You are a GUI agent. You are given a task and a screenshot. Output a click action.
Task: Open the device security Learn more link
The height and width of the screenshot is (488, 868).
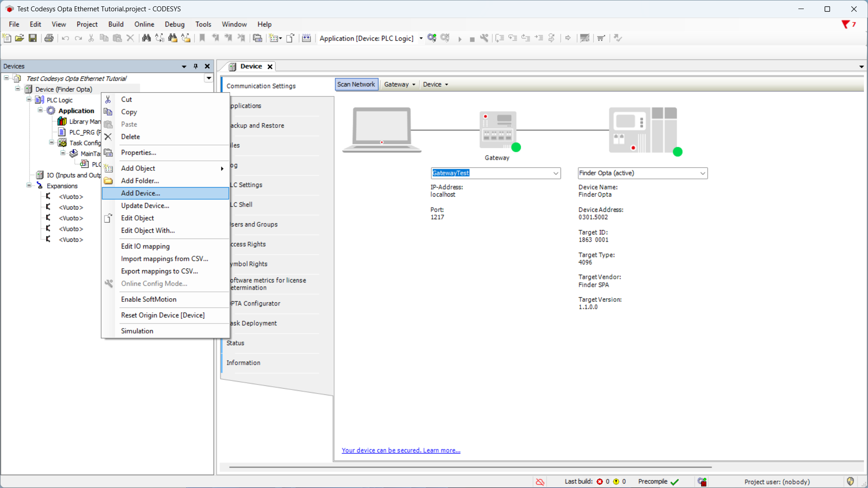pyautogui.click(x=401, y=450)
